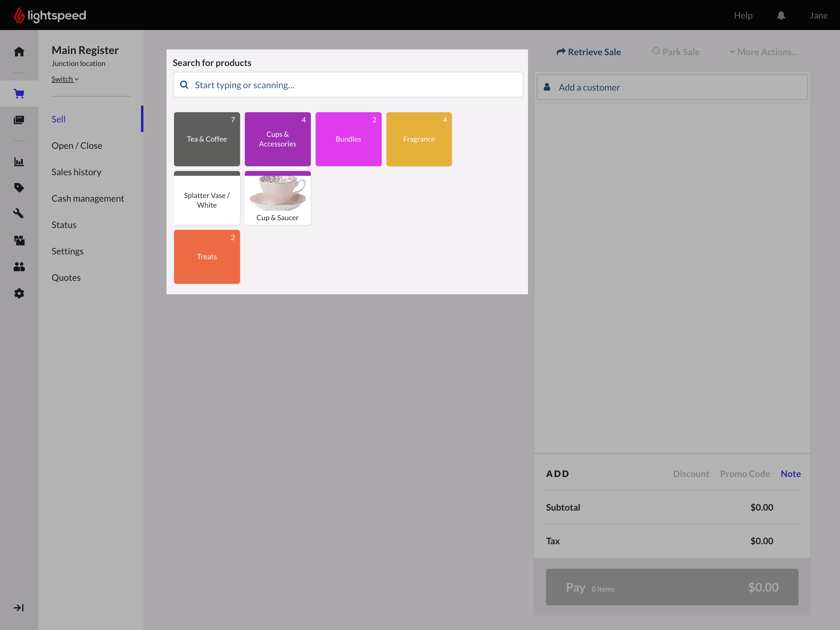Click the sidebar arrow icon at bottom
This screenshot has height=630, width=840.
click(x=19, y=607)
